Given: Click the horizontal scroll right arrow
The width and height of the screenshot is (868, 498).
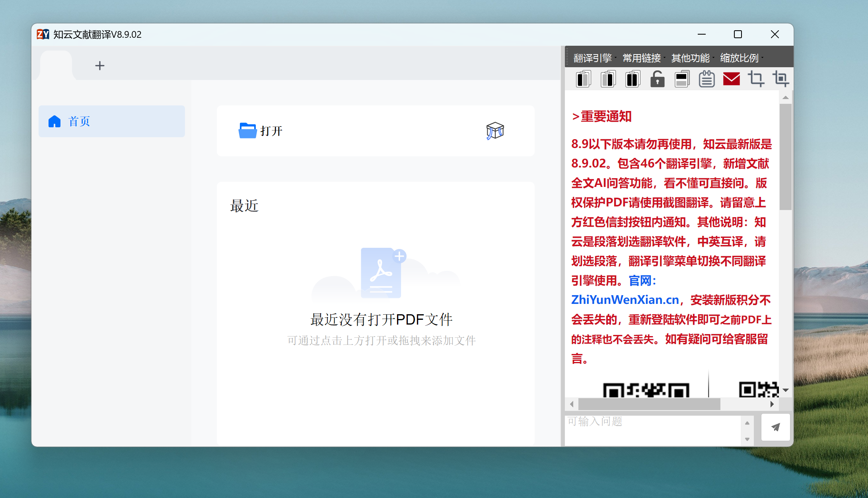Looking at the screenshot, I should click(x=772, y=404).
